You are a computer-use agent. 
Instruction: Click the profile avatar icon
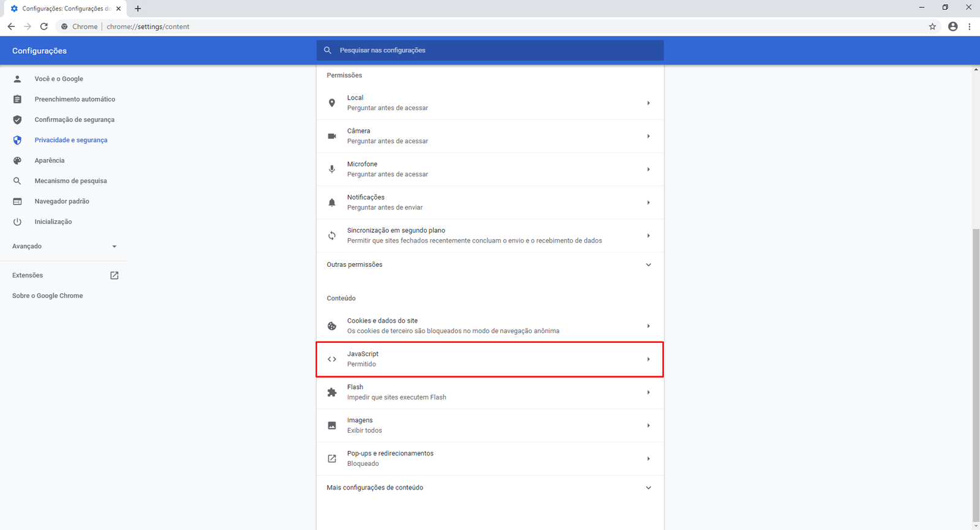point(952,26)
